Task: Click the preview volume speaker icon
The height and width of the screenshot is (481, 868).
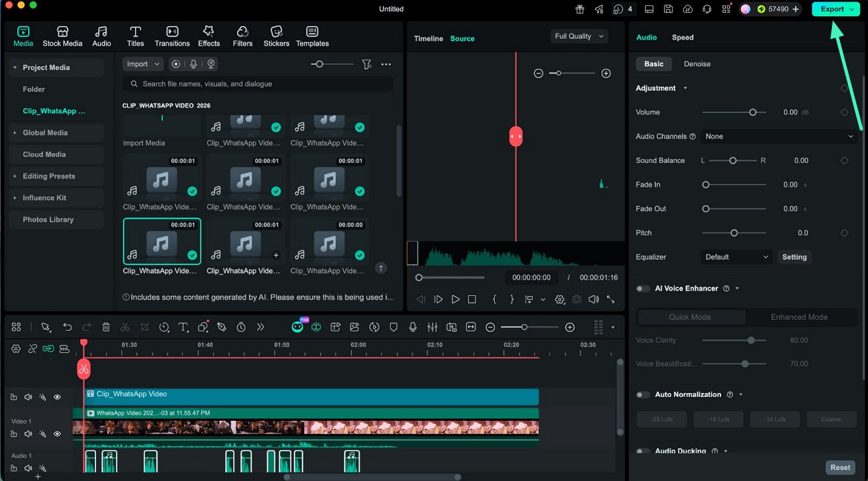Action: point(594,300)
